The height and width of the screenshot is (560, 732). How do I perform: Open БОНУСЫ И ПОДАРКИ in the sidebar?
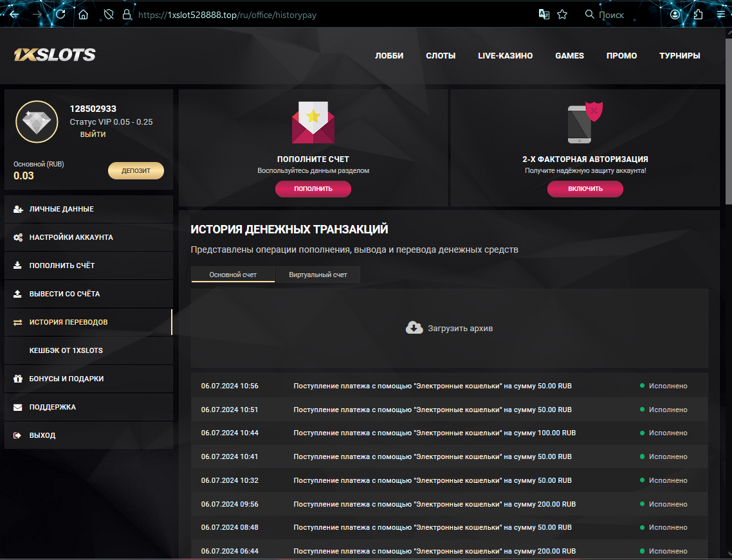pos(88,379)
